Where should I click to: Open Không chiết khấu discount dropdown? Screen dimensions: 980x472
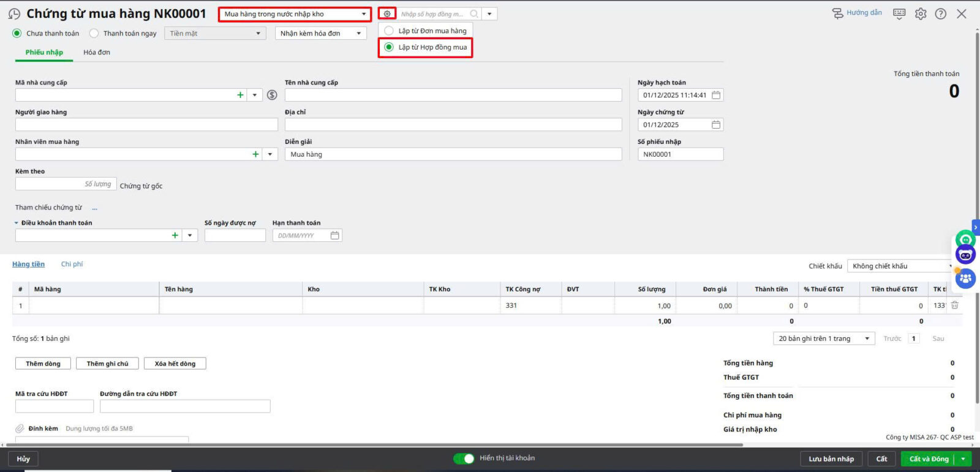click(x=900, y=266)
